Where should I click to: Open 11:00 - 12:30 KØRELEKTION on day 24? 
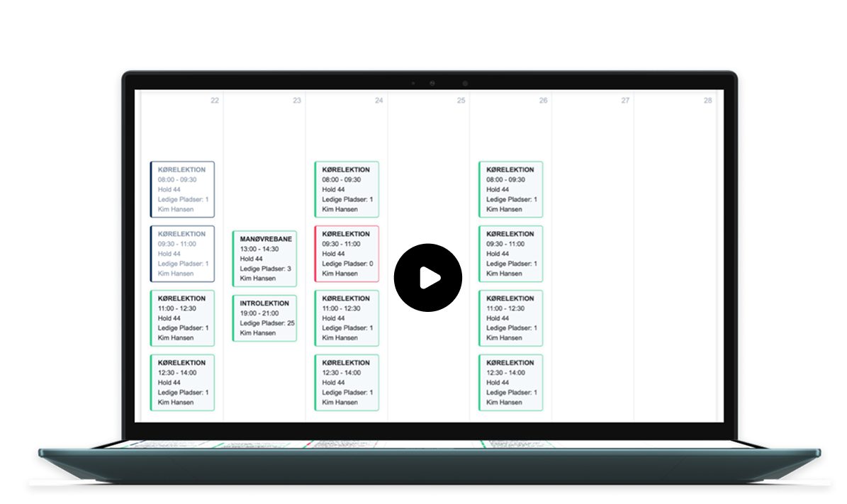[x=347, y=318]
